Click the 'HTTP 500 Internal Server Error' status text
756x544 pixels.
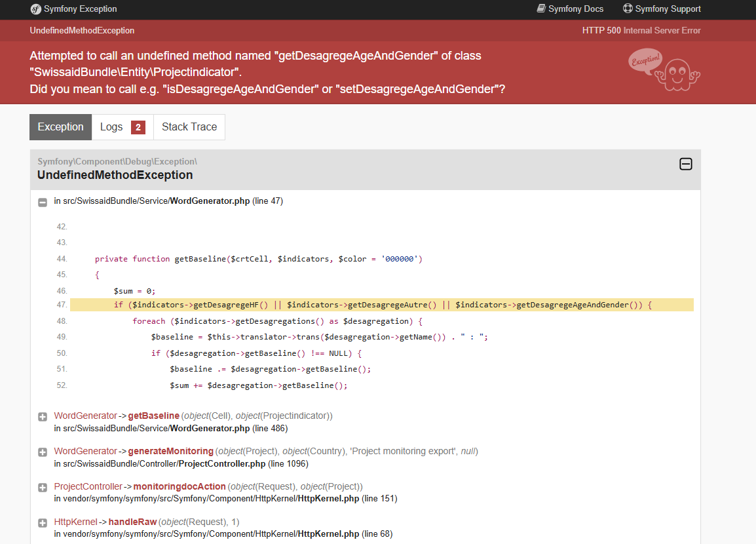(641, 30)
